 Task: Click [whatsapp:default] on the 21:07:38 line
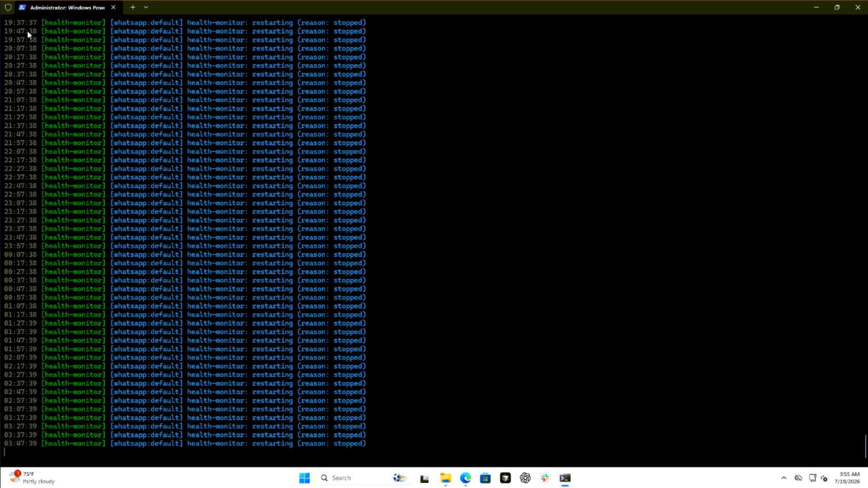(147, 100)
